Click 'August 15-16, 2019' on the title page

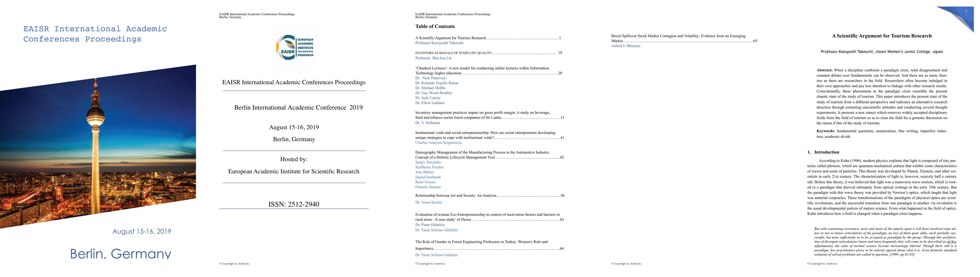294,127
